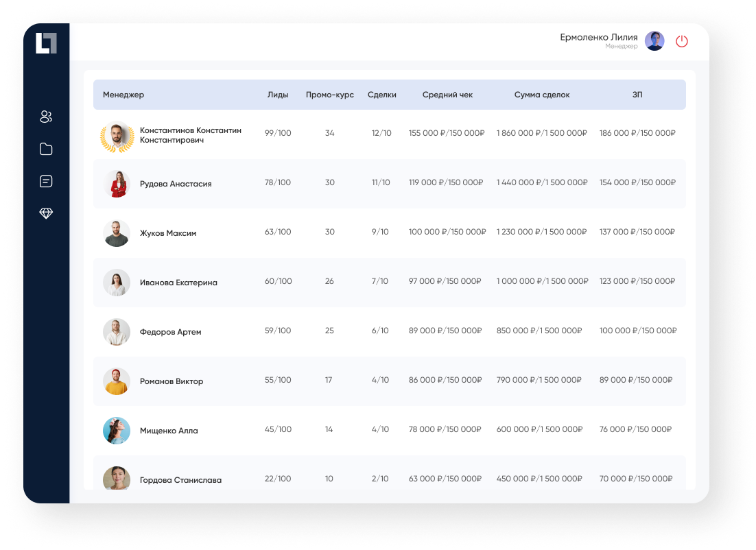Click the deals value 2/10

[380, 479]
